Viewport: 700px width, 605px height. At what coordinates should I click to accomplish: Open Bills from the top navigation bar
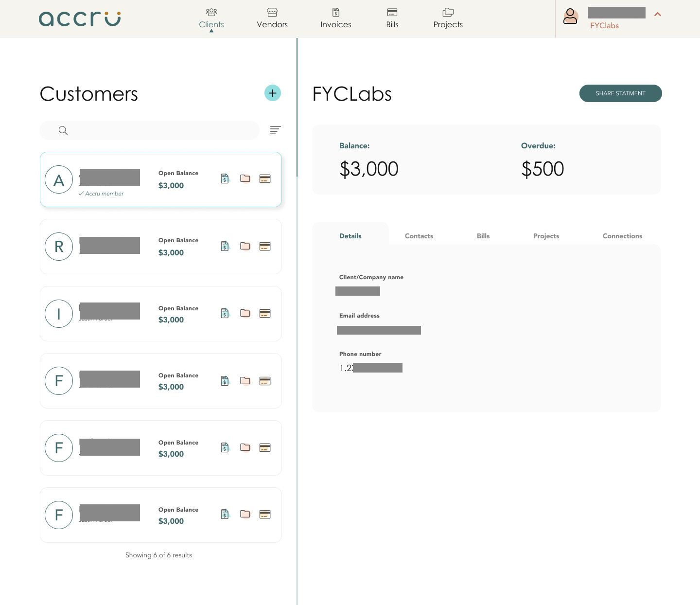[x=392, y=19]
